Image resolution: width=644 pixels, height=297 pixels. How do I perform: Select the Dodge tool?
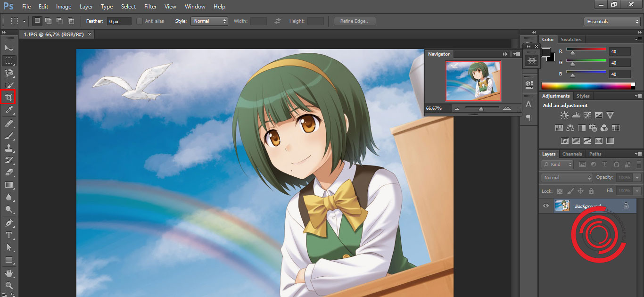click(8, 209)
